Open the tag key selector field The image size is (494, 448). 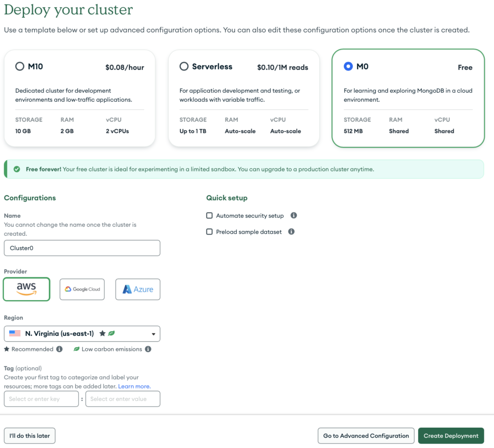[41, 399]
